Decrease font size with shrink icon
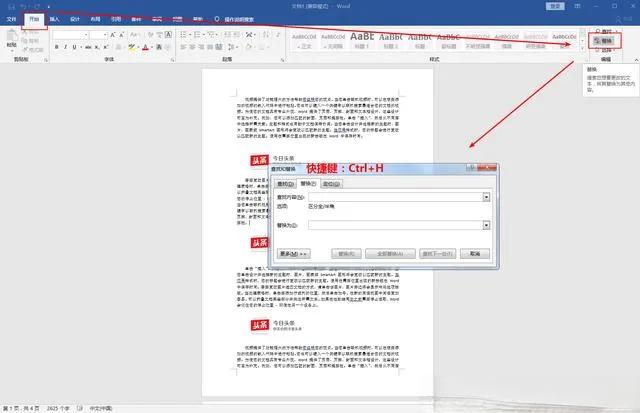Screen dimensions: 640x413 (122, 35)
